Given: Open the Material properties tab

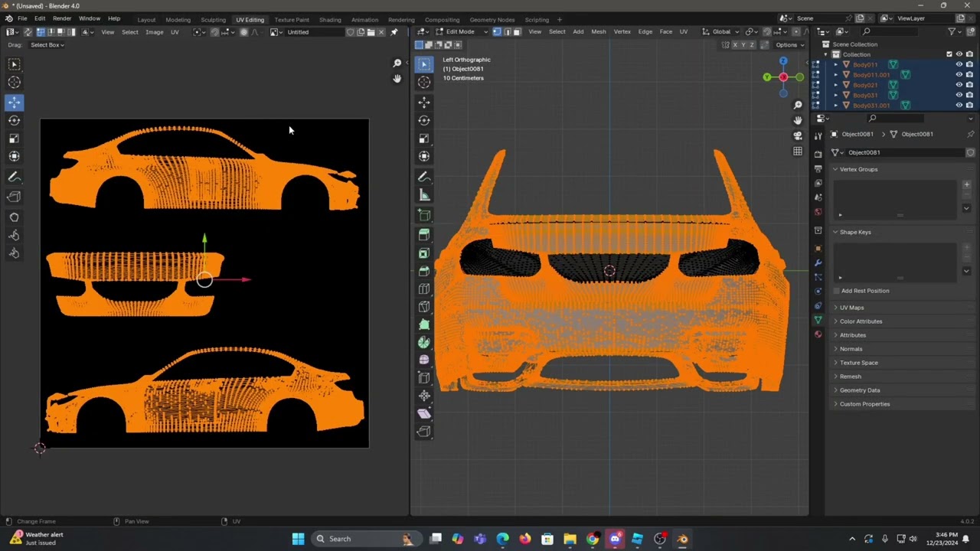Looking at the screenshot, I should coord(818,334).
